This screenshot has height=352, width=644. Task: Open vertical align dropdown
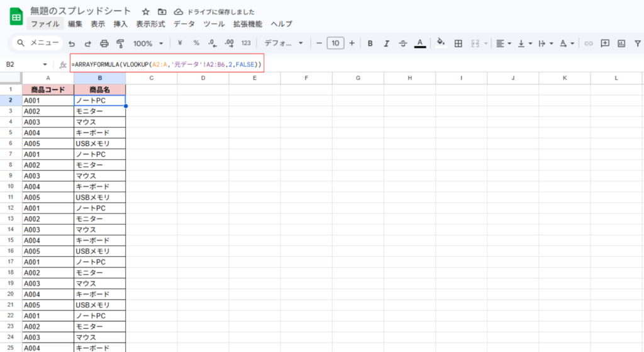(x=525, y=43)
